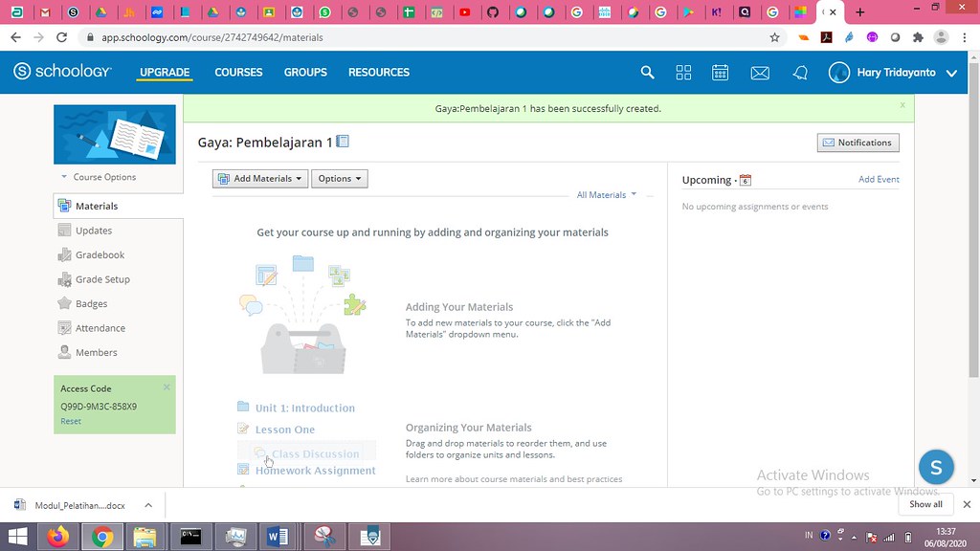The image size is (980, 551).
Task: Go to the Courses menu
Action: (x=238, y=73)
